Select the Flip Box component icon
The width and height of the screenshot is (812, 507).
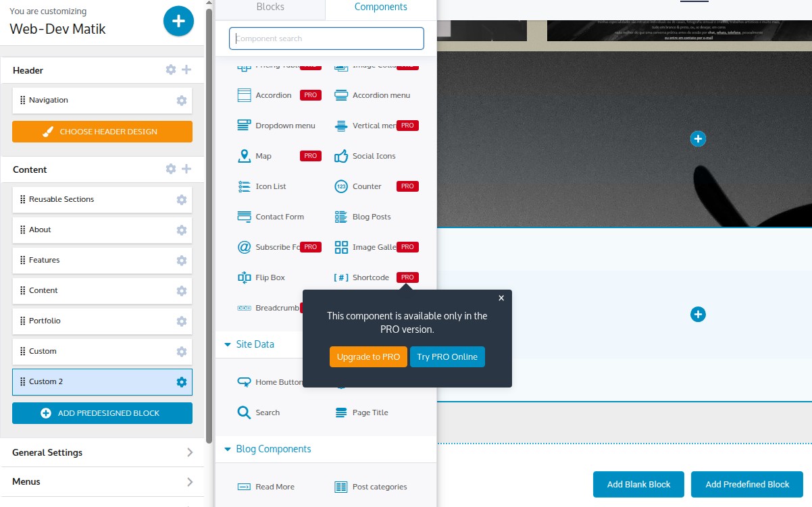pos(244,277)
